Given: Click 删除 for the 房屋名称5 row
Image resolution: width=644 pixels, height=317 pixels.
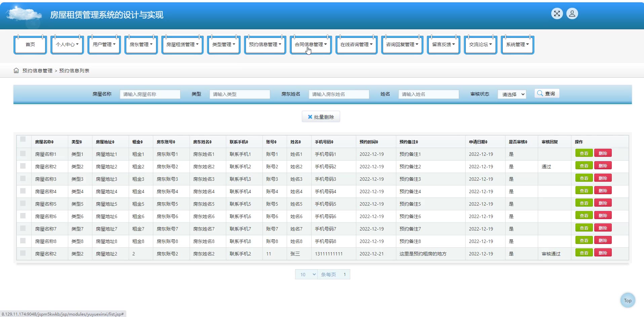Looking at the screenshot, I should [603, 203].
